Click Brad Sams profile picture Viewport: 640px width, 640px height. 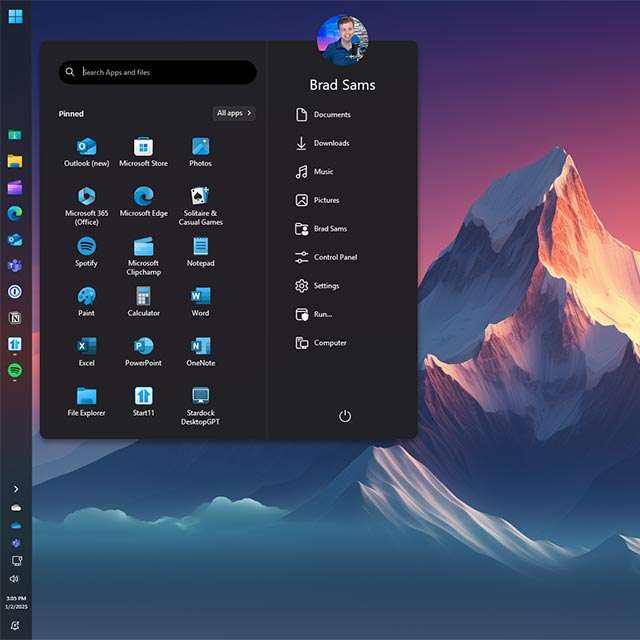[x=342, y=40]
